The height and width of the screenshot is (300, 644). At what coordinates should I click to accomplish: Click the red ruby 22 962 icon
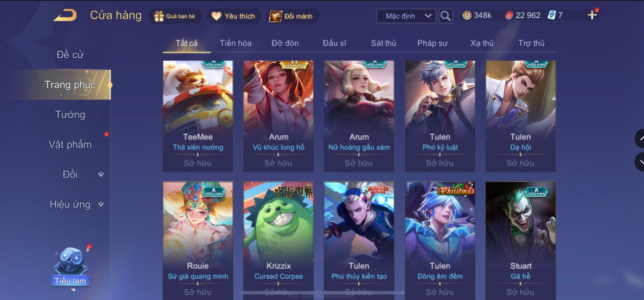(509, 15)
